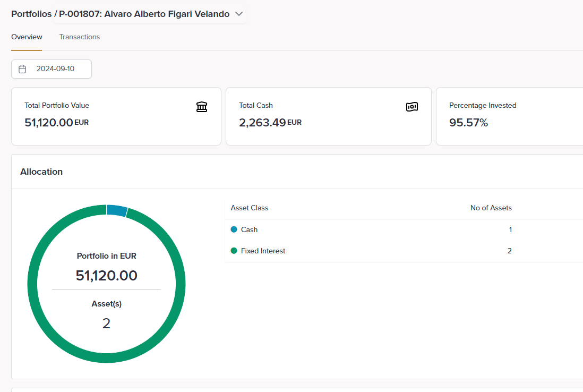583x392 pixels.
Task: Select the Overview tab
Action: (x=27, y=37)
